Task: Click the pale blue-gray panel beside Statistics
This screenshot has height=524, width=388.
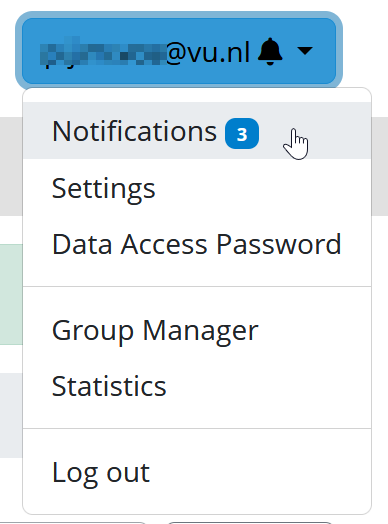Action: tap(11, 415)
